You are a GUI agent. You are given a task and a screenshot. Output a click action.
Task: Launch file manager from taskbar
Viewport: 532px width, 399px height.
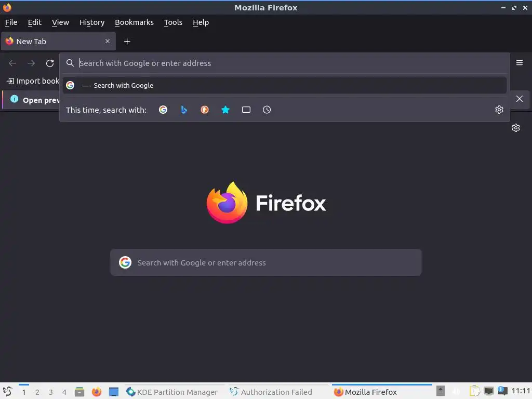click(x=79, y=392)
